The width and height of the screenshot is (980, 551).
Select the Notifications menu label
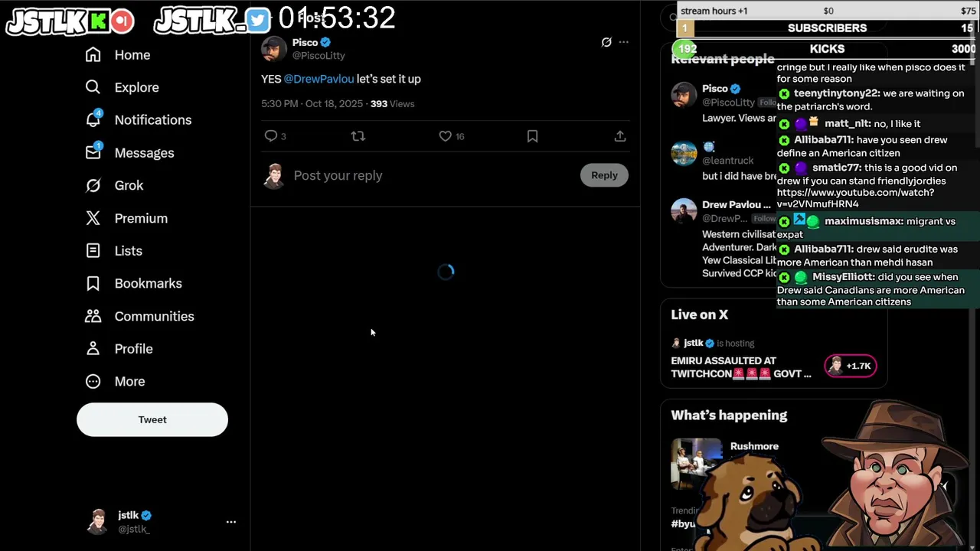153,120
